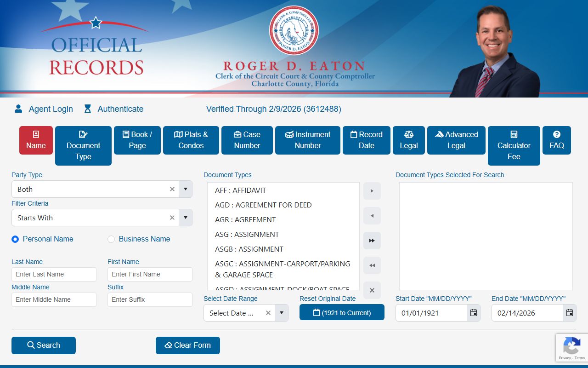Clear the Select Date Range value (x)
Viewport: 588px width, 368px height.
tap(268, 313)
